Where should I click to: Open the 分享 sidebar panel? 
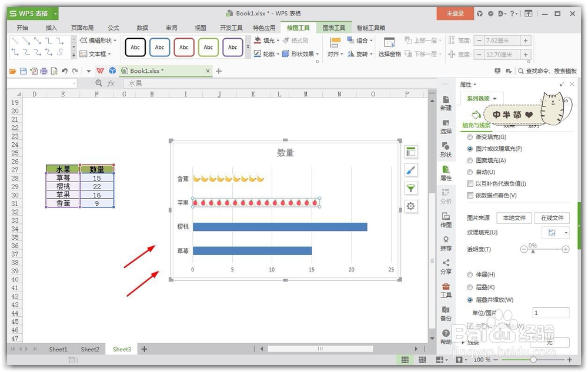[446, 267]
